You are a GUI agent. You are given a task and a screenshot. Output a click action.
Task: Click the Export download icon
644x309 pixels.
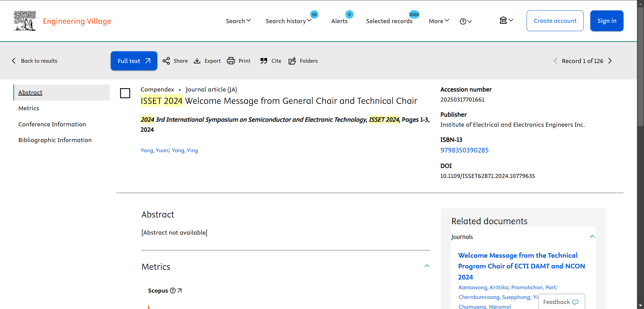click(x=197, y=61)
